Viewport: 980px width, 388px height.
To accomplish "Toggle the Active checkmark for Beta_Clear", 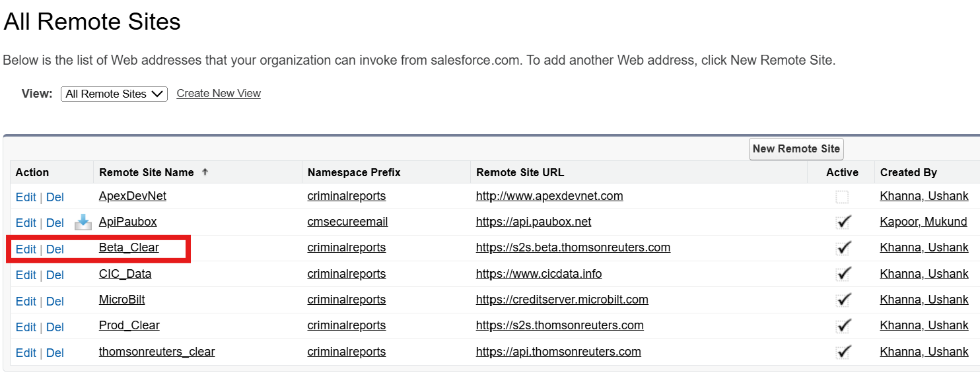I will (x=843, y=248).
